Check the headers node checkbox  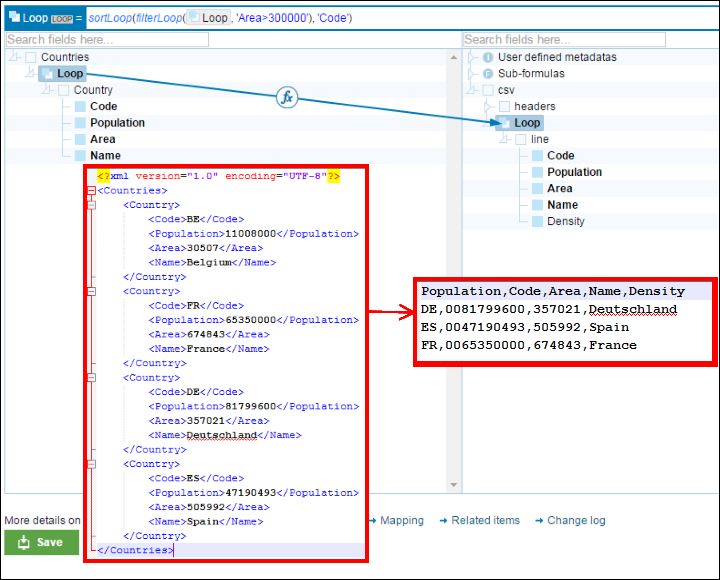click(504, 106)
